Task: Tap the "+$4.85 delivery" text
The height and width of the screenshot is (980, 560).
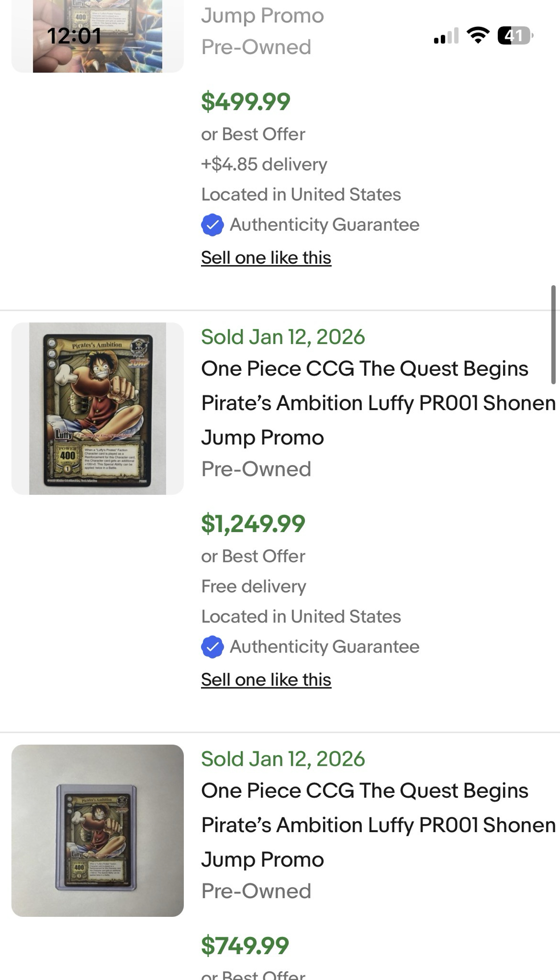Action: (x=264, y=164)
